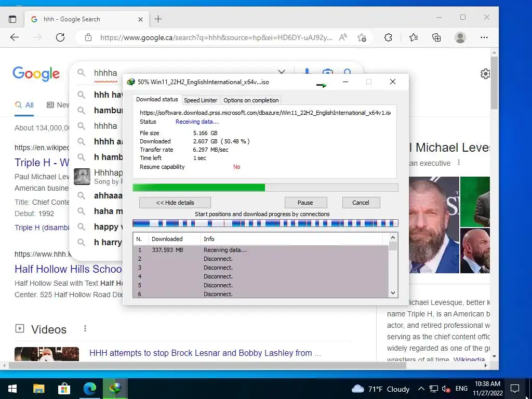
Task: Pause the download
Action: point(305,203)
